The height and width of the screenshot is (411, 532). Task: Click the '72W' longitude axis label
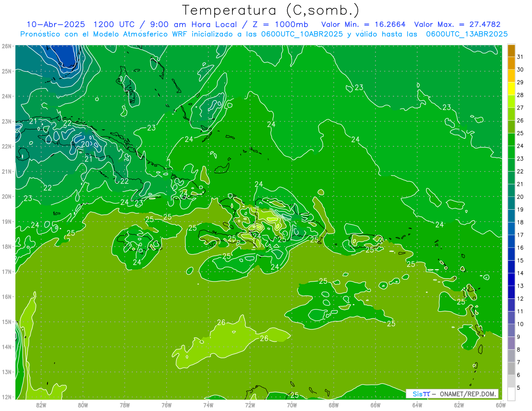pos(250,405)
